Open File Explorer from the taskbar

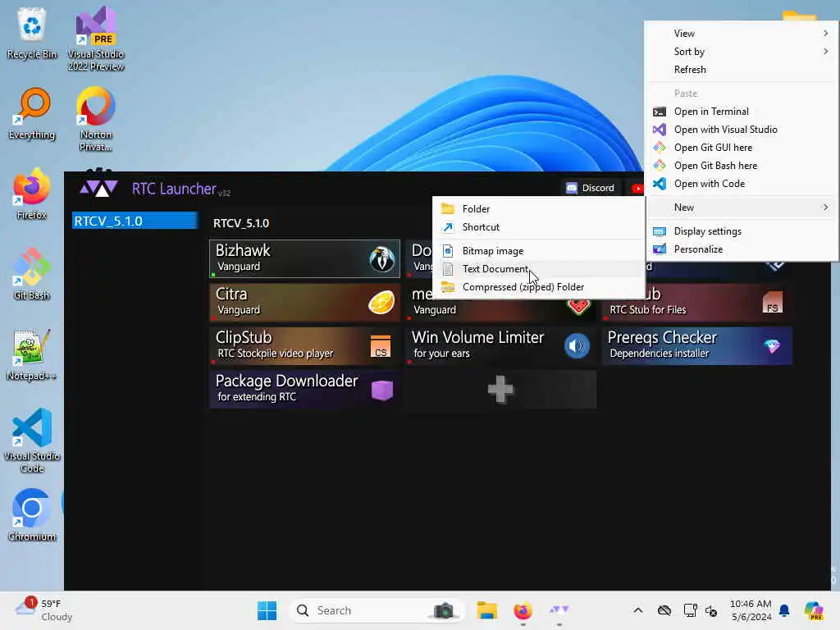tap(487, 610)
